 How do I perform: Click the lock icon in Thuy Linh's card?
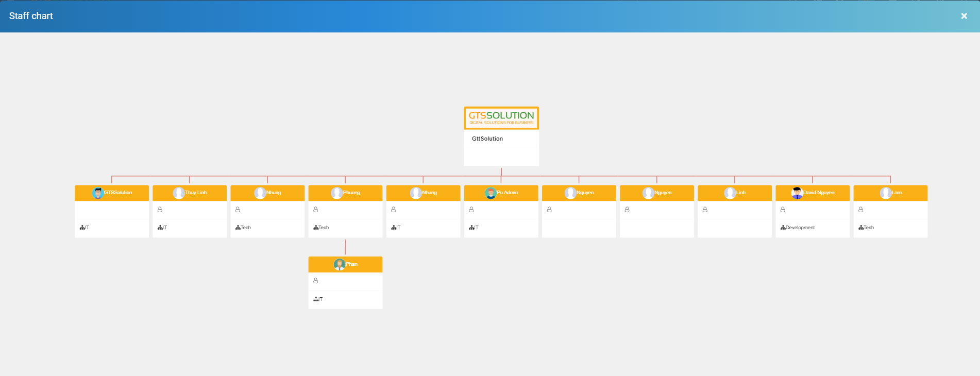point(160,210)
